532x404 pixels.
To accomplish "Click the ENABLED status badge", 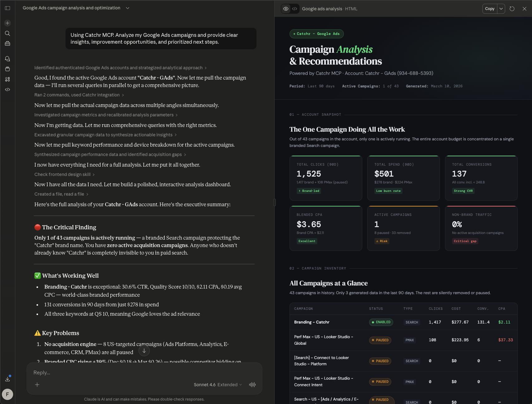I will tap(381, 322).
